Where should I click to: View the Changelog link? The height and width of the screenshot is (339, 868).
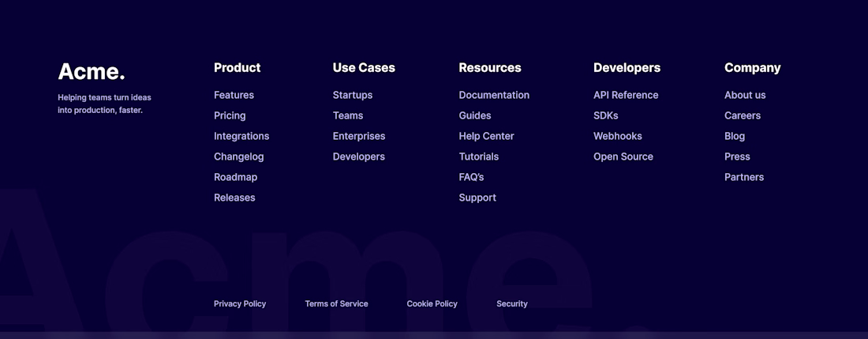238,156
